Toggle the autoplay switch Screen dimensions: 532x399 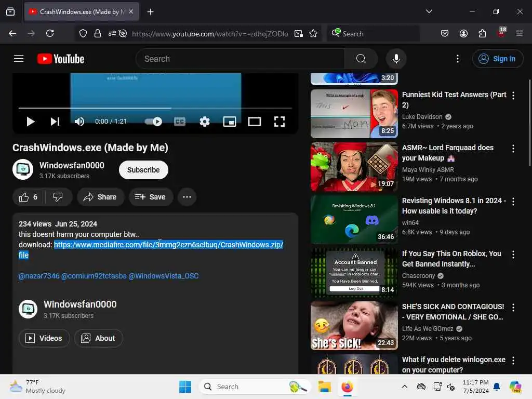tap(153, 122)
